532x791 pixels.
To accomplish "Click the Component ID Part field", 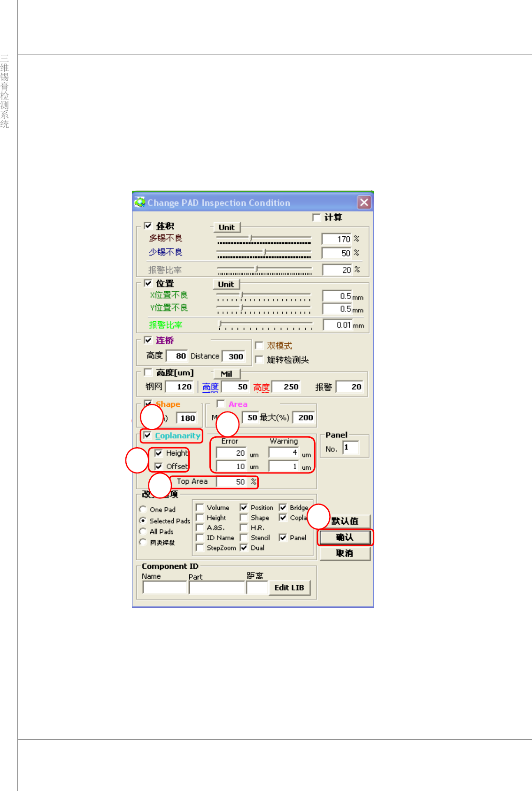I will click(x=217, y=588).
